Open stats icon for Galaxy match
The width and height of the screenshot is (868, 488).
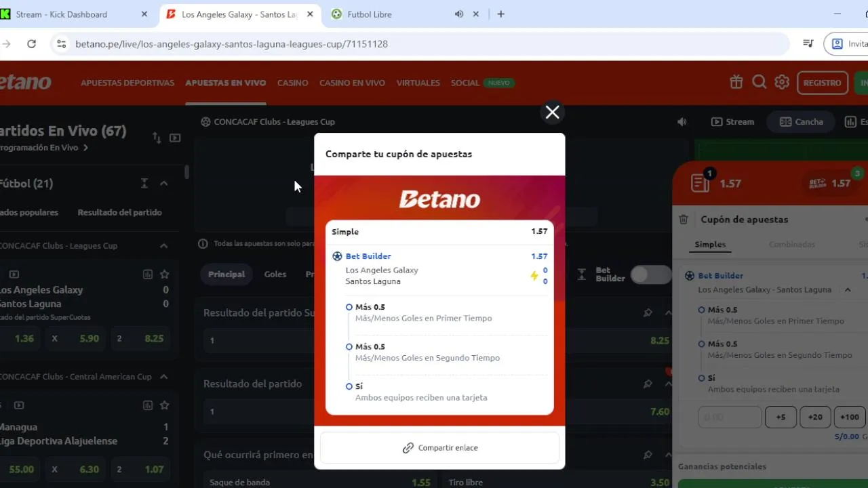click(x=148, y=274)
